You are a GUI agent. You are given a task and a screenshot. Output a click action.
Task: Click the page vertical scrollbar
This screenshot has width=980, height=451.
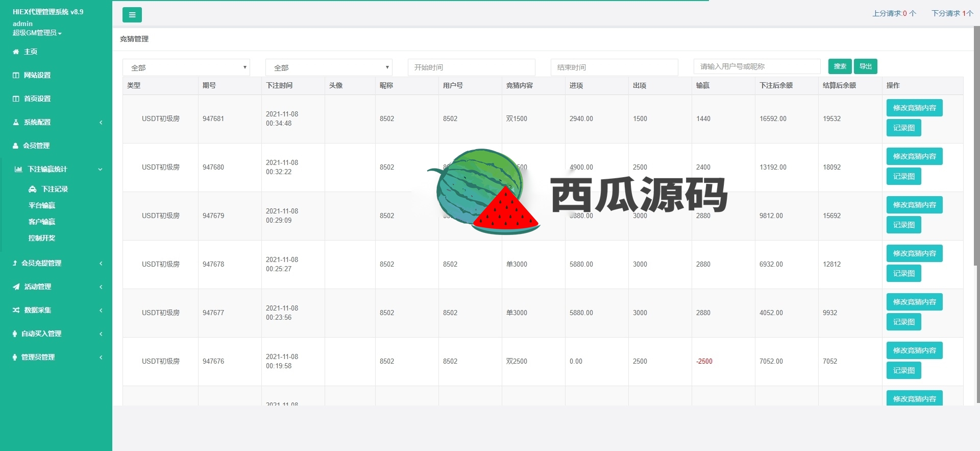[x=977, y=215]
